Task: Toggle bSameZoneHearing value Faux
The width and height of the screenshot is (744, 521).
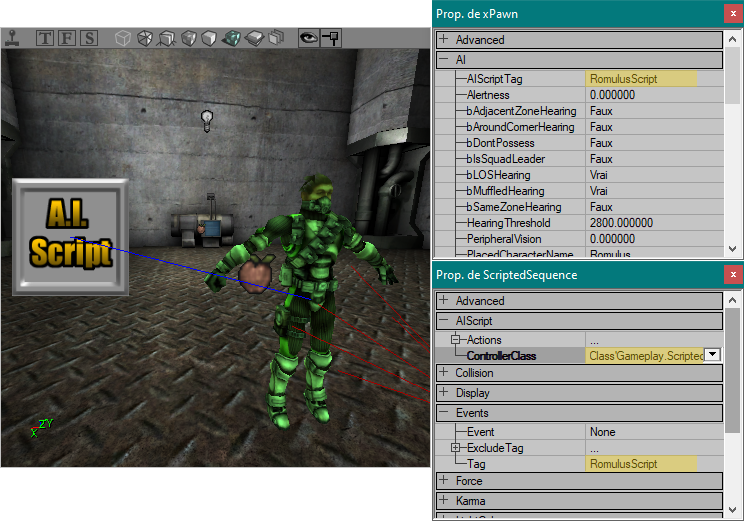Action: pyautogui.click(x=601, y=207)
